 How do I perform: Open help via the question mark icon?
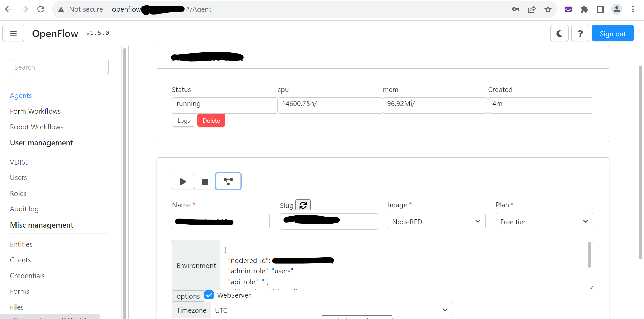tap(580, 33)
